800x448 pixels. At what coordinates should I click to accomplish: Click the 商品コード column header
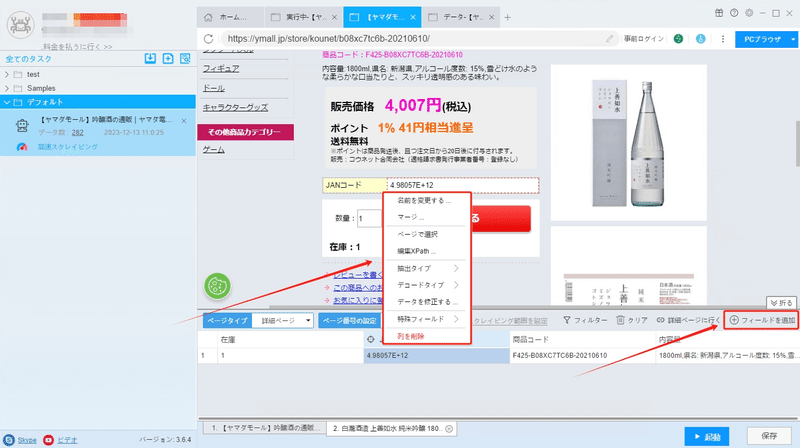[x=582, y=339]
